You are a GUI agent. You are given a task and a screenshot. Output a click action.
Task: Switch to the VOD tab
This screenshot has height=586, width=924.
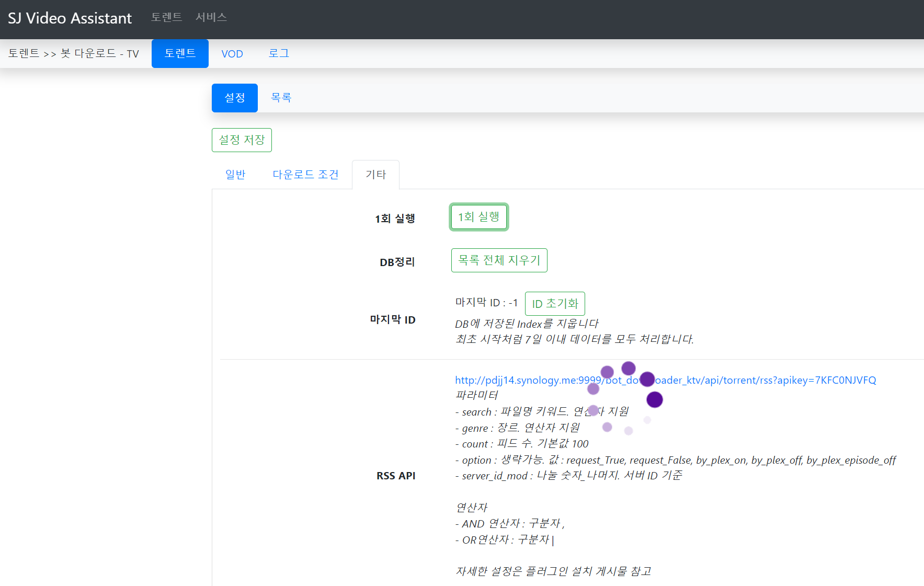coord(232,54)
